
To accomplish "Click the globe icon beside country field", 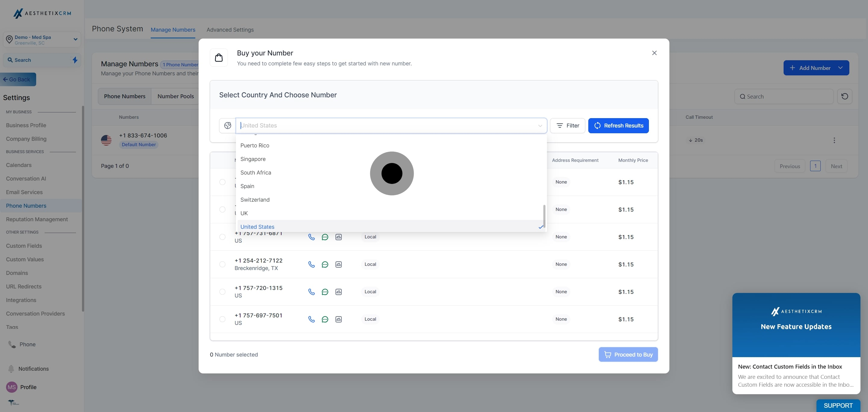I will [x=228, y=126].
